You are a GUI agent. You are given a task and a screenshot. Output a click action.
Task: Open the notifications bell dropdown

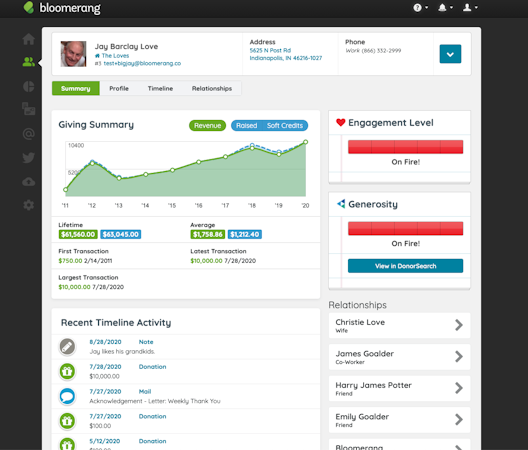pos(446,7)
